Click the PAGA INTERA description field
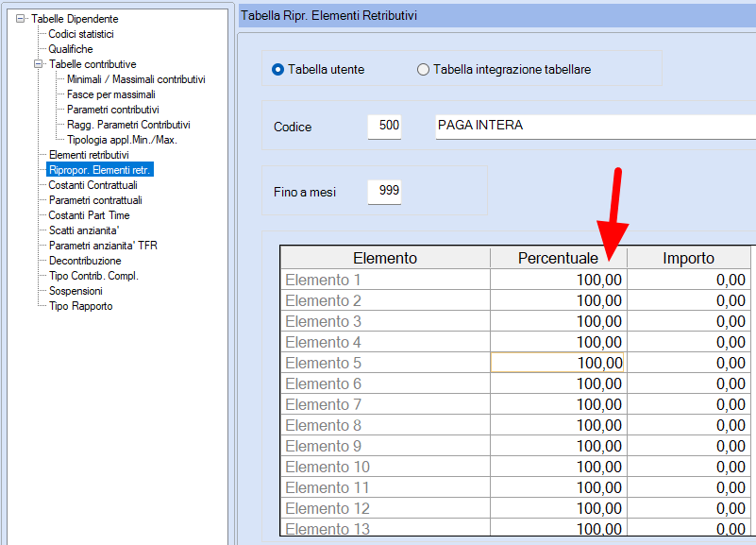Viewport: 756px width, 545px height. [x=596, y=127]
